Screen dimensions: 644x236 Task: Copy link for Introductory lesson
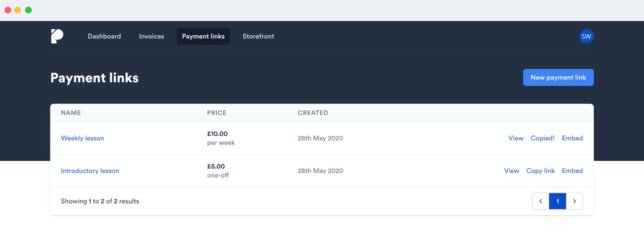tap(540, 171)
